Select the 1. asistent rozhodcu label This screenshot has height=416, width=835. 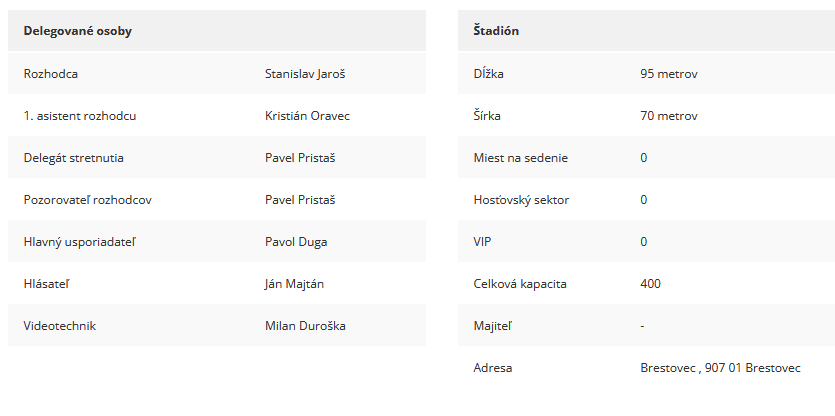pyautogui.click(x=80, y=116)
